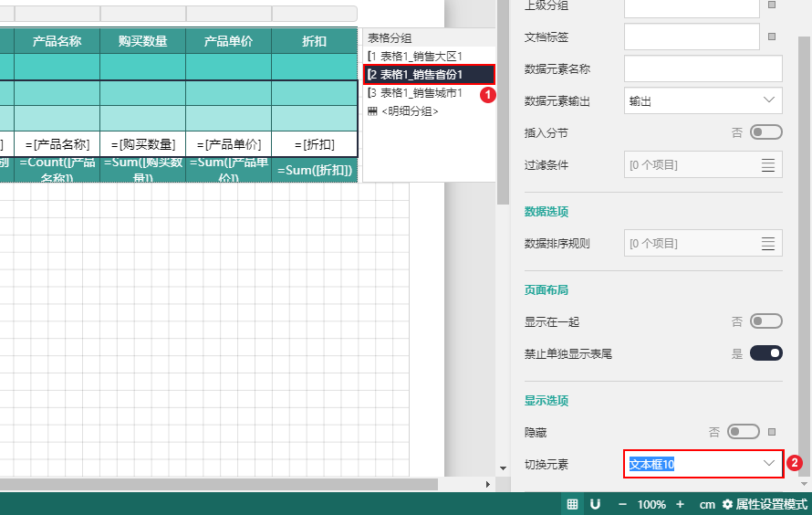Image resolution: width=812 pixels, height=515 pixels.
Task: Toggle the 隐藏 switch on
Action: (743, 431)
